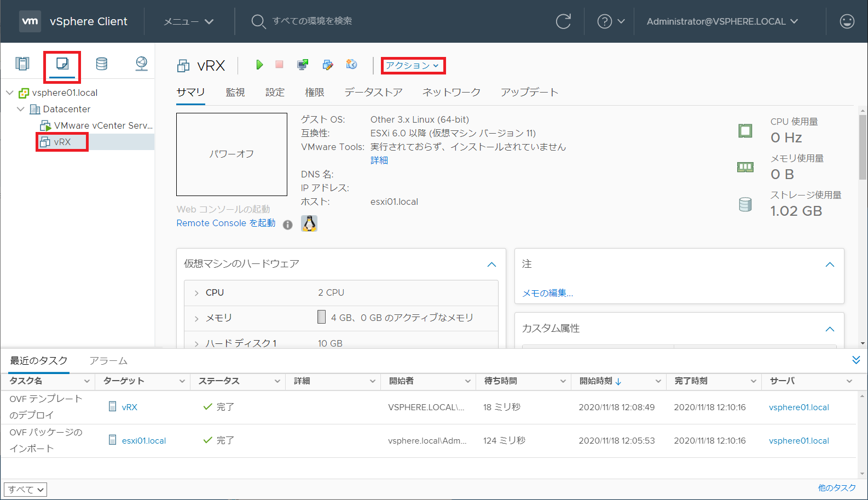Click the search magnifier icon
Screen dimensions: 868x500
click(x=258, y=21)
